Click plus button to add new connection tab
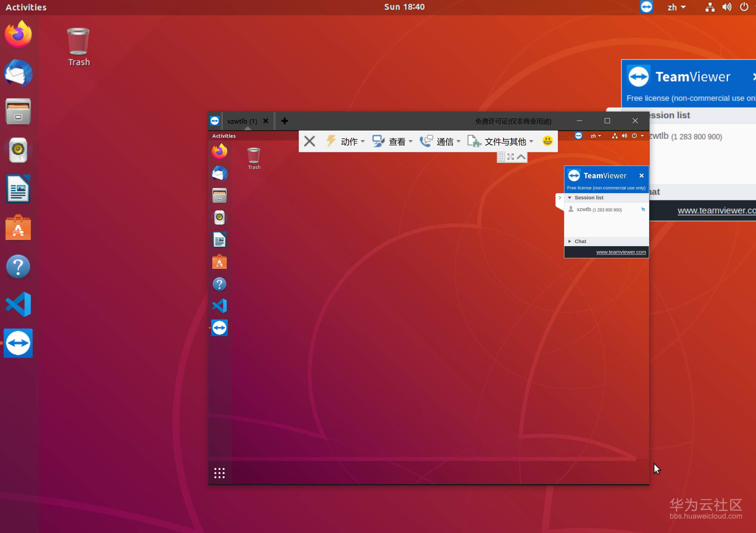Viewport: 756px width, 533px height. coord(285,121)
